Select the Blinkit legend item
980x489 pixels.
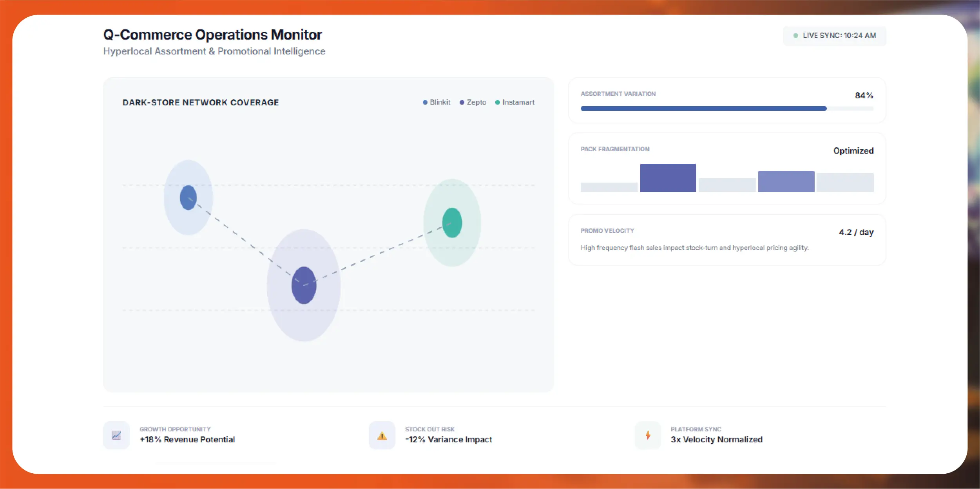pos(437,102)
